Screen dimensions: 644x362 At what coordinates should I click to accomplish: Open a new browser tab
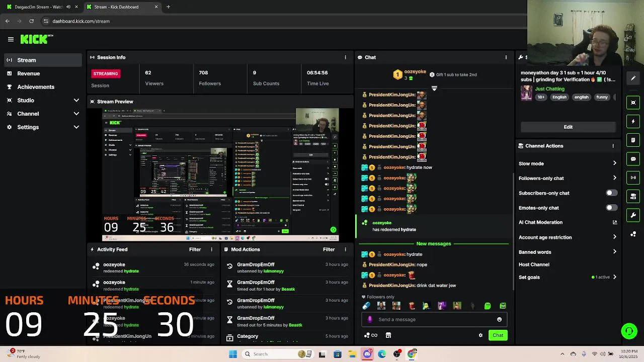tap(168, 7)
